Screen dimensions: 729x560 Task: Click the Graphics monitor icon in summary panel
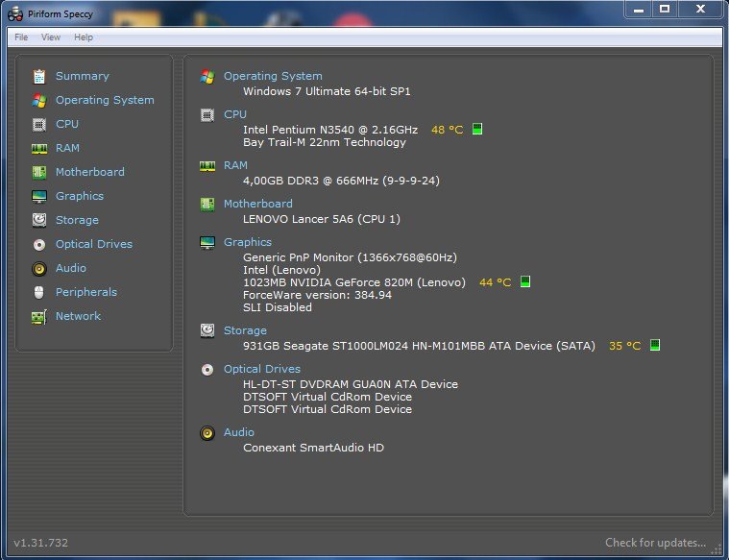pos(207,243)
